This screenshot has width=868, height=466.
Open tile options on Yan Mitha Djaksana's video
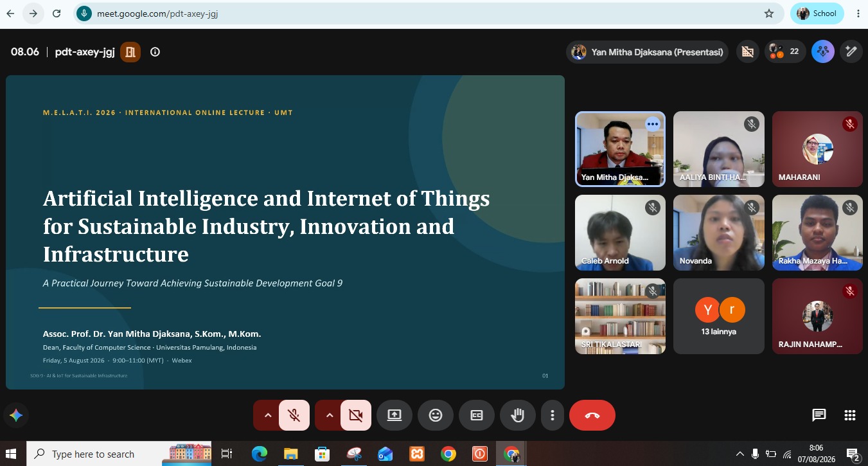(653, 124)
